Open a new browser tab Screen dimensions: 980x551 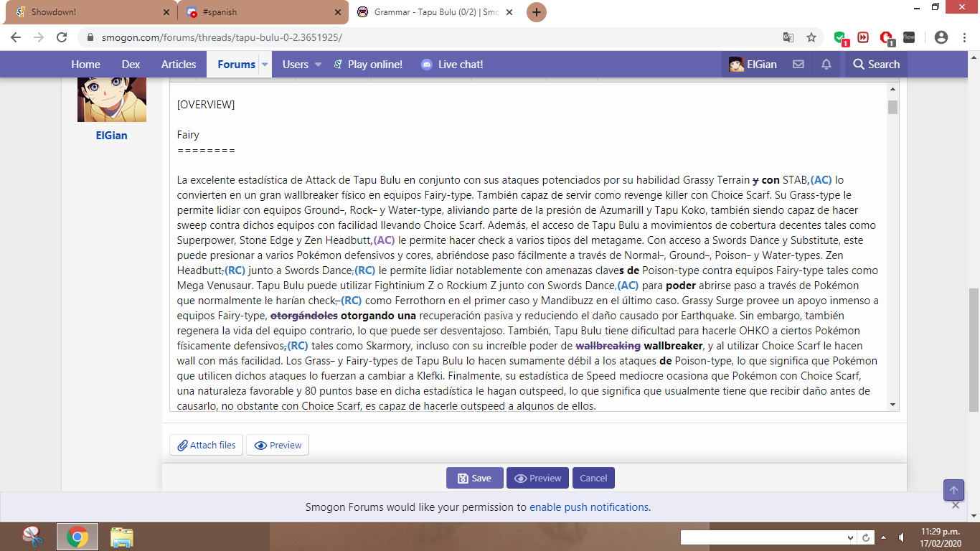[537, 12]
